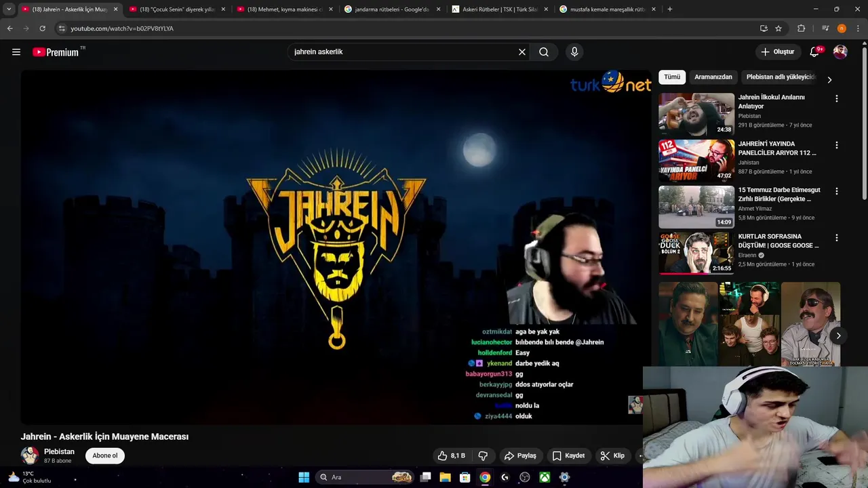The width and height of the screenshot is (868, 488).
Task: Subscribe with the Abone ol button
Action: [x=105, y=455]
